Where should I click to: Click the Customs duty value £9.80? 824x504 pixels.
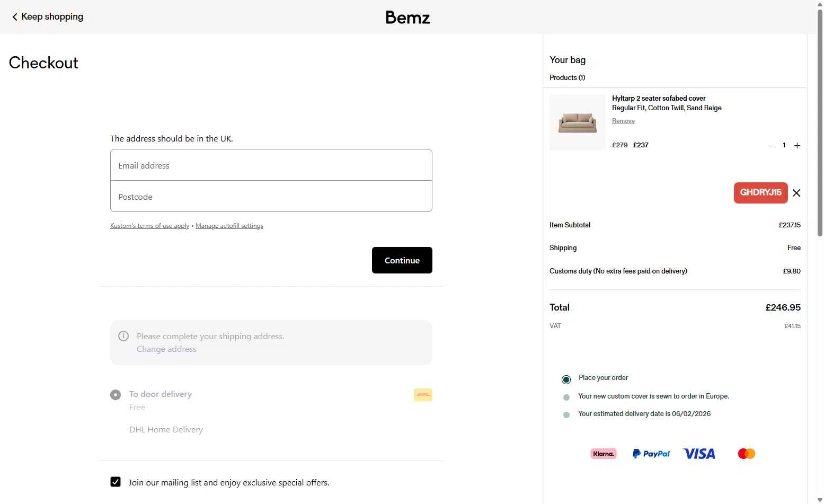point(792,271)
